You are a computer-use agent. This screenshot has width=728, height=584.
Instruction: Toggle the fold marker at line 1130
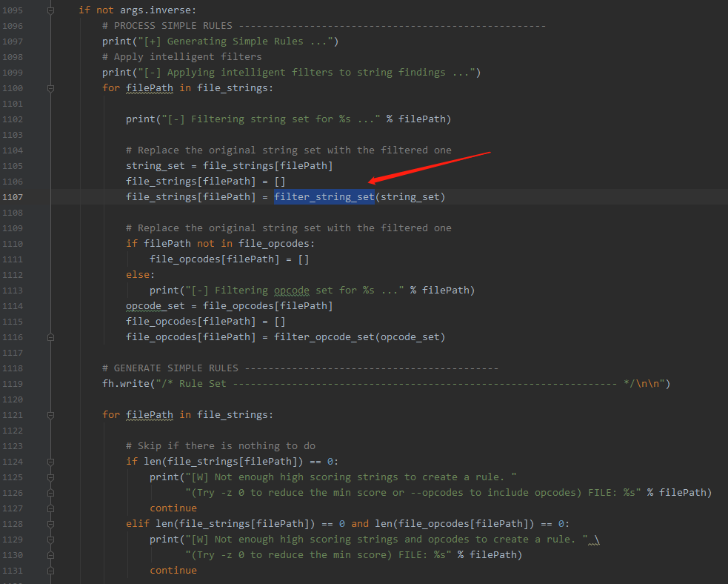click(x=50, y=555)
